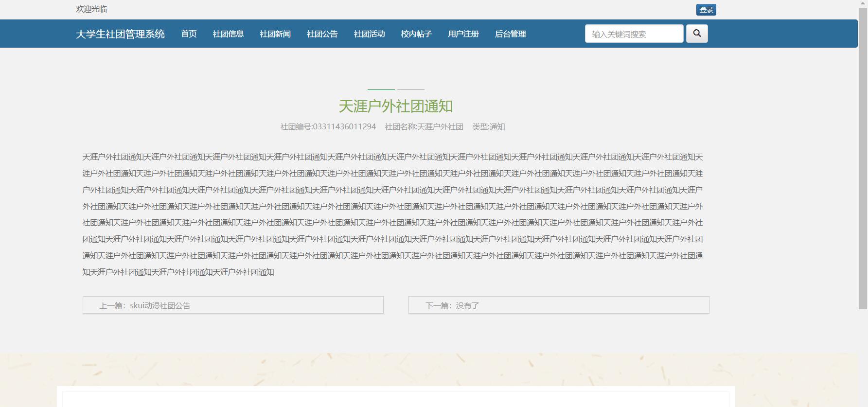The width and height of the screenshot is (868, 407).
Task: Focus the 输入关键词搜索 search field
Action: coord(634,34)
